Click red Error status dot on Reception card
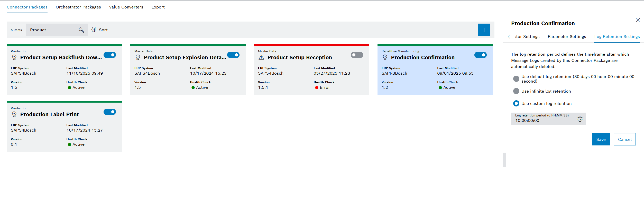Viewport: 644px width, 207px height. click(317, 88)
